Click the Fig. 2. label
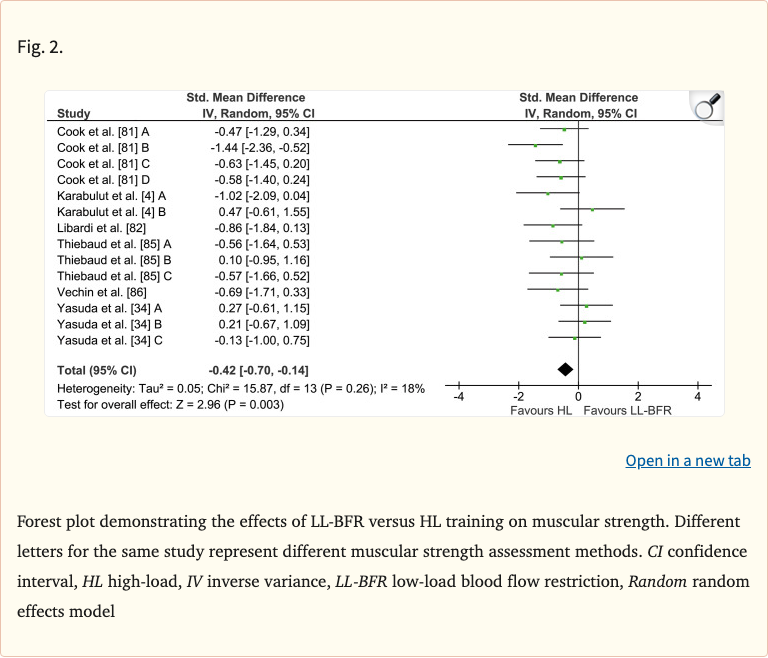The height and width of the screenshot is (658, 768). coord(40,47)
